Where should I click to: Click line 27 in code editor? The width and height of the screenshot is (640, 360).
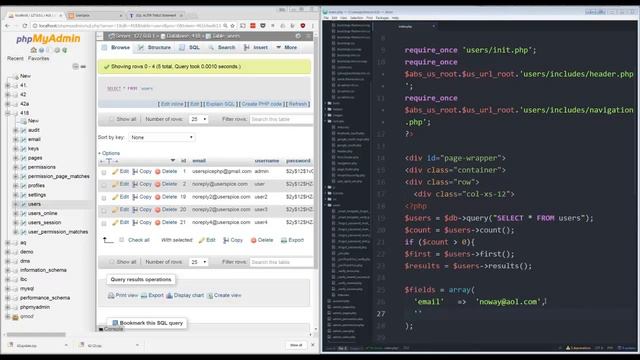click(506, 314)
